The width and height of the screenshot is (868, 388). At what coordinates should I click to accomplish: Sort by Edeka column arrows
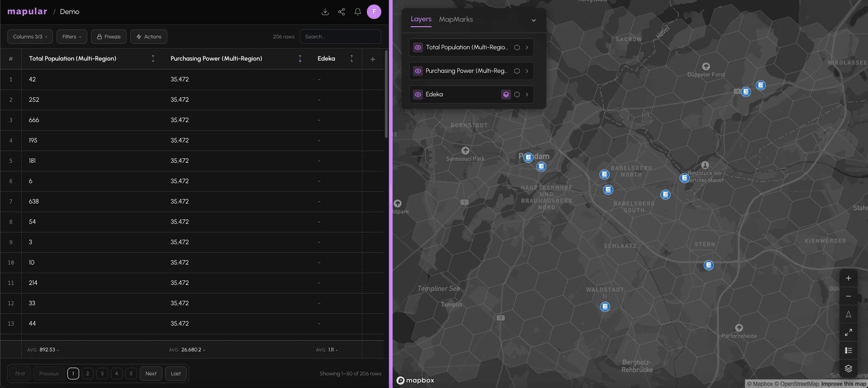click(351, 58)
